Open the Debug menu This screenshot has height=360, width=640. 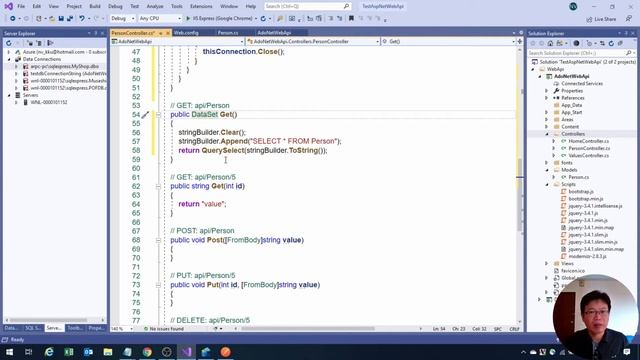pyautogui.click(x=115, y=7)
